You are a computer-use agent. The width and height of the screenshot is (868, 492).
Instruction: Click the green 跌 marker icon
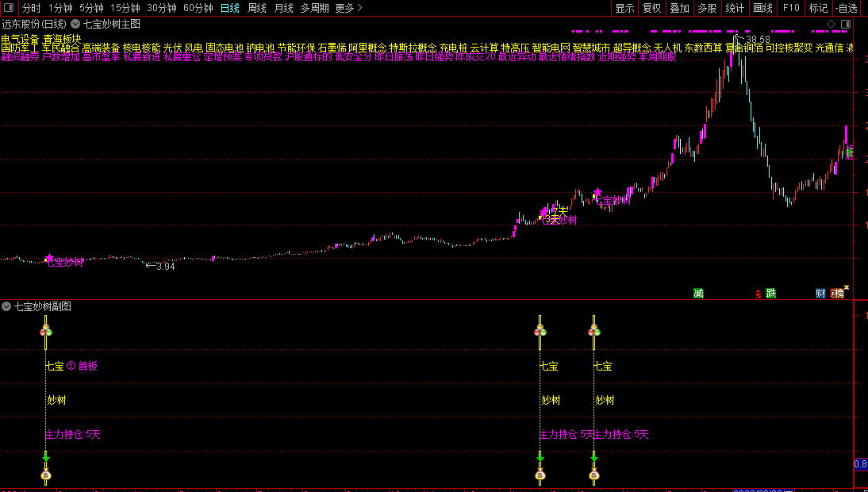point(770,294)
